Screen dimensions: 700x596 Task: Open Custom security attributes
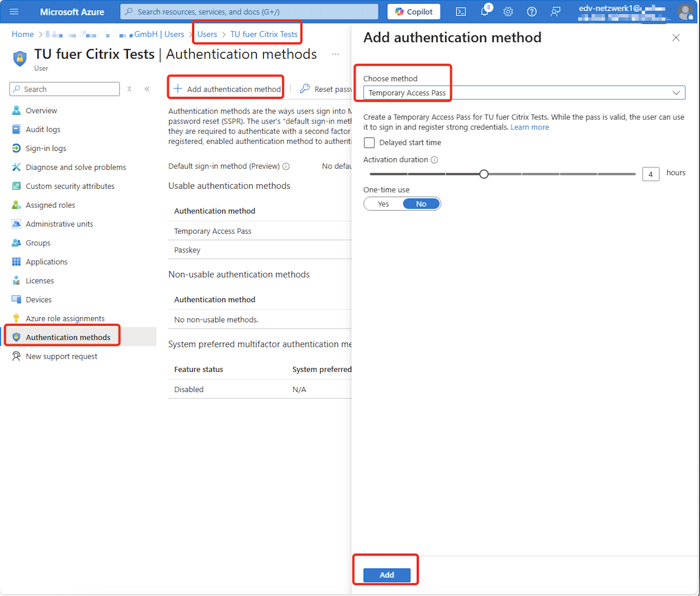coord(70,186)
